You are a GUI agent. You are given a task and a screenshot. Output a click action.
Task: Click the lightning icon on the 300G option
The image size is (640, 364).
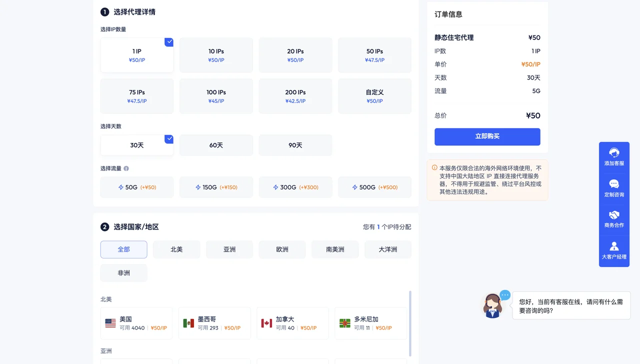click(275, 187)
